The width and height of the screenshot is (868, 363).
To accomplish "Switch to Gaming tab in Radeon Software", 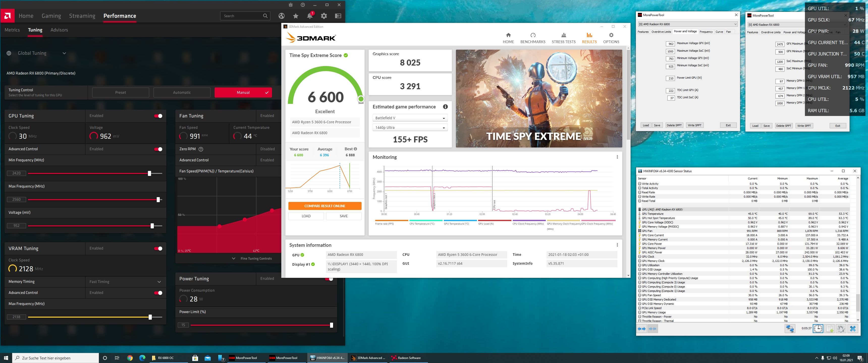I will [x=51, y=16].
